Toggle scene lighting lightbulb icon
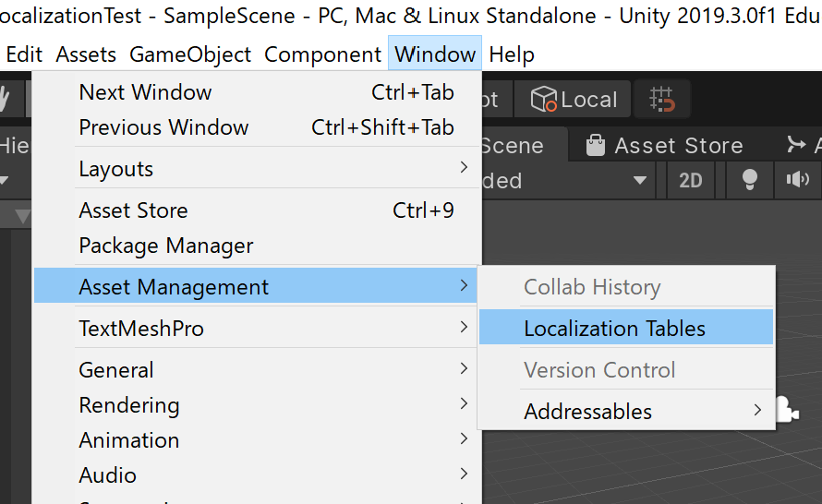 click(x=750, y=180)
